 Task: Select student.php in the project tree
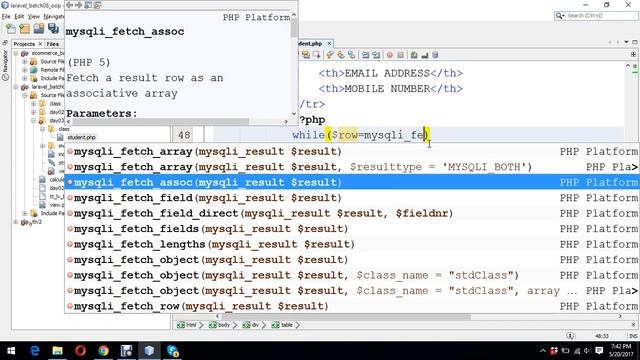(x=81, y=137)
